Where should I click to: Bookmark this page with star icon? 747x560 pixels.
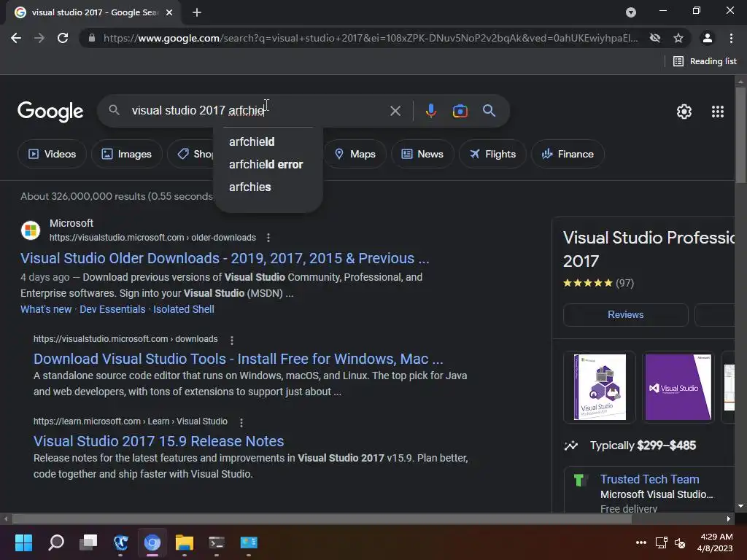(678, 38)
